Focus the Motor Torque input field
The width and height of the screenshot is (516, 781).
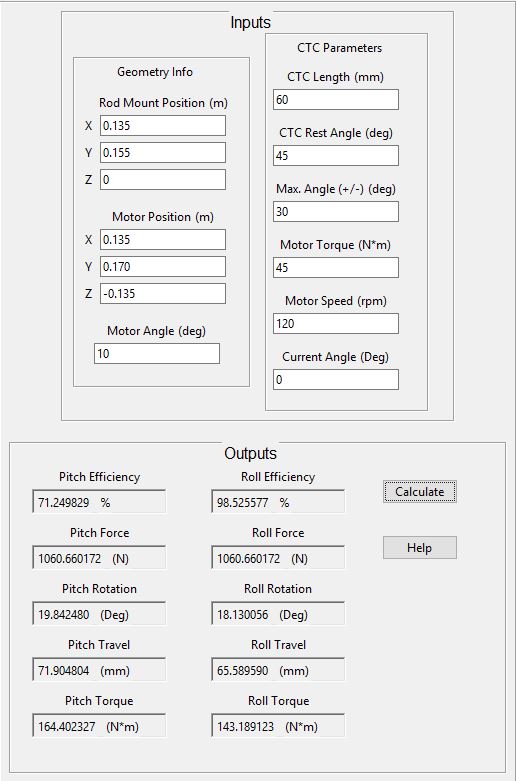[336, 267]
